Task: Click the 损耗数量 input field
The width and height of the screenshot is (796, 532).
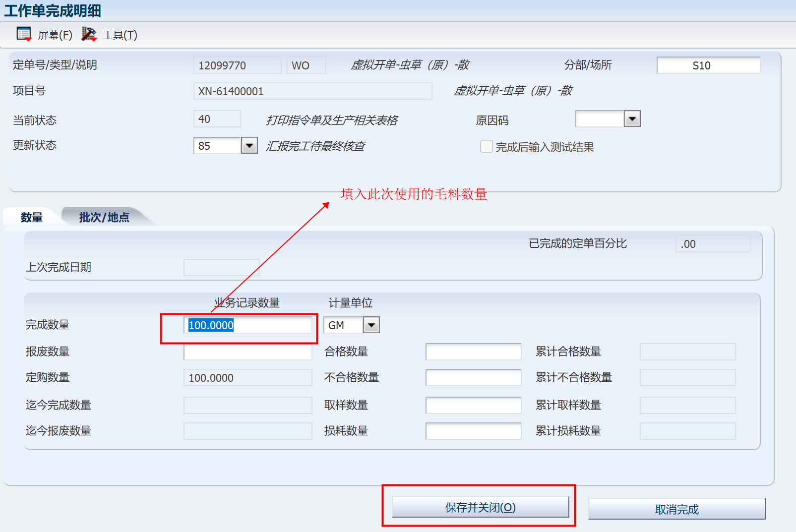Action: tap(473, 431)
